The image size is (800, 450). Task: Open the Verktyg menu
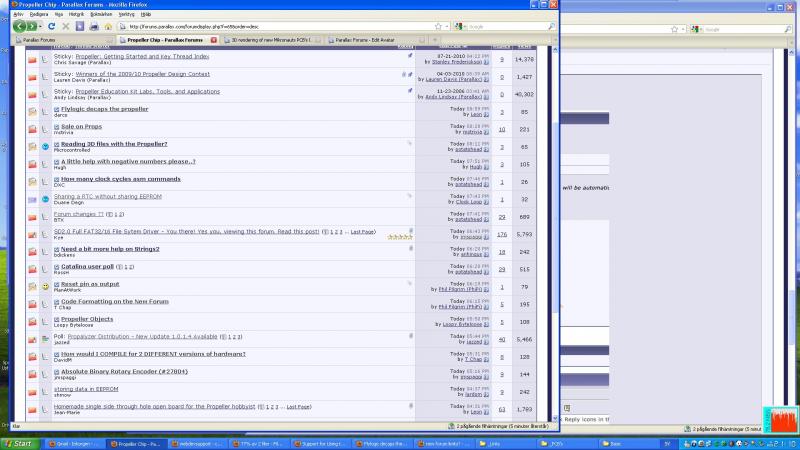(x=126, y=14)
